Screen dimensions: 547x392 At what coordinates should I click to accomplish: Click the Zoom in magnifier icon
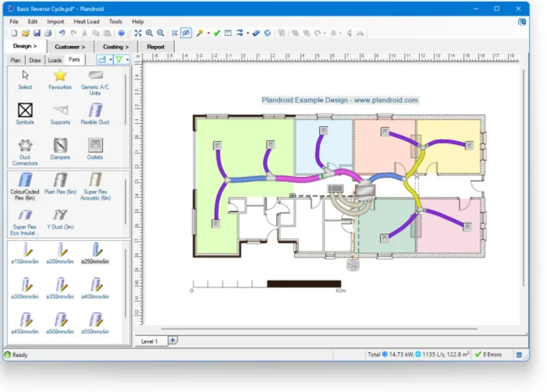point(149,33)
